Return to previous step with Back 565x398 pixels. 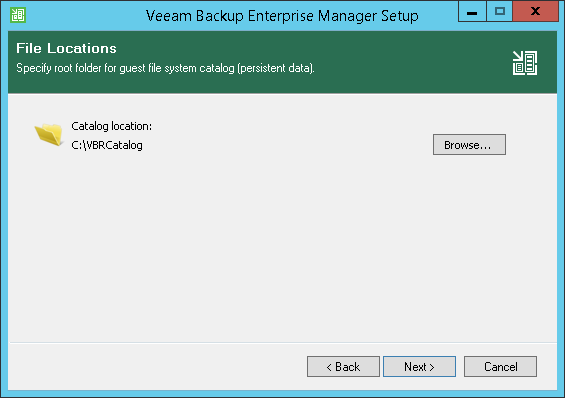[343, 367]
